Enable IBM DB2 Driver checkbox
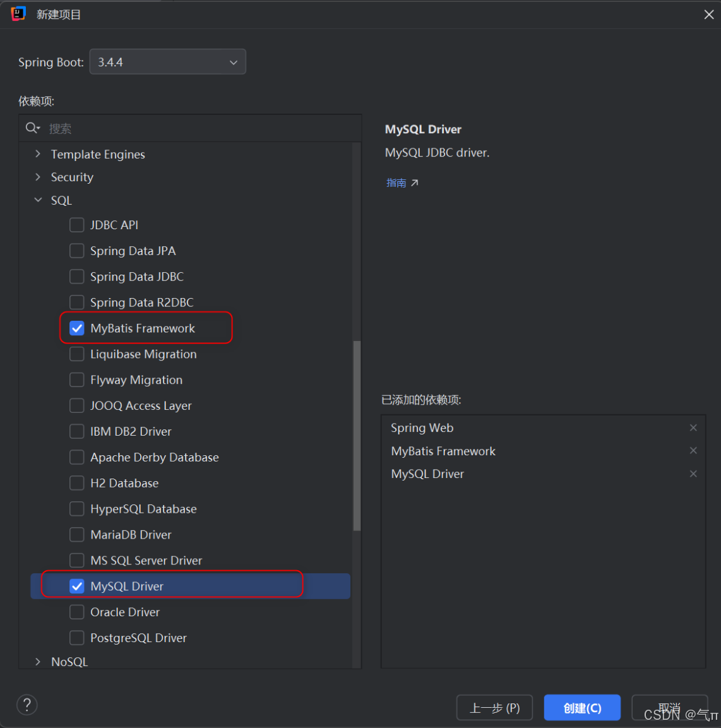 (76, 431)
